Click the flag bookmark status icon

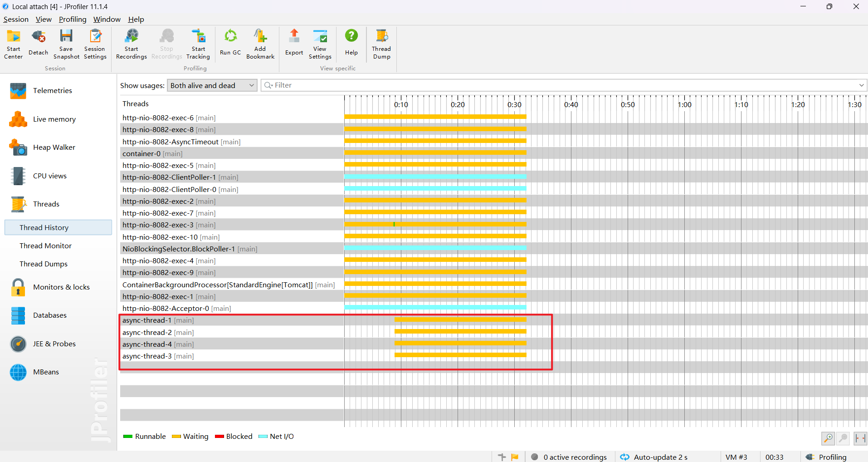(x=515, y=457)
